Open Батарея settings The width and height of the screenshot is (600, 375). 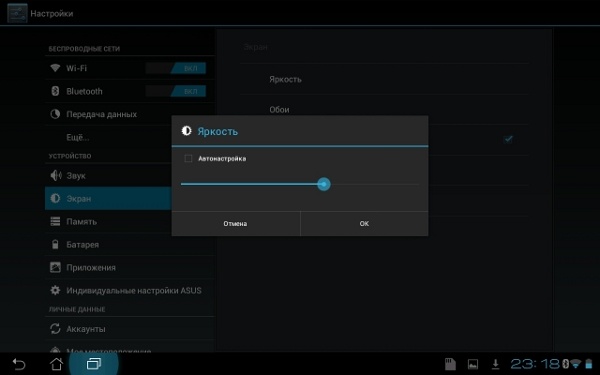pyautogui.click(x=129, y=244)
